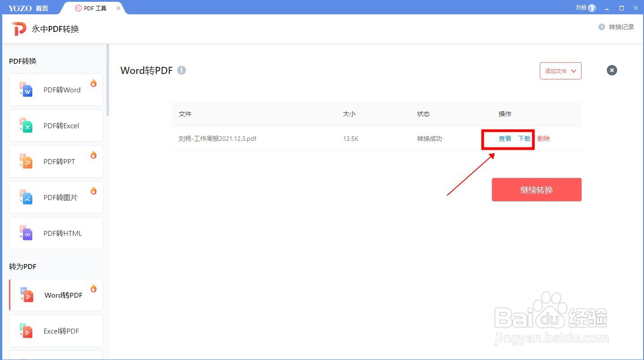This screenshot has width=644, height=360.
Task: Download 刘杨-工作周报 converted file via 下载
Action: pos(524,139)
